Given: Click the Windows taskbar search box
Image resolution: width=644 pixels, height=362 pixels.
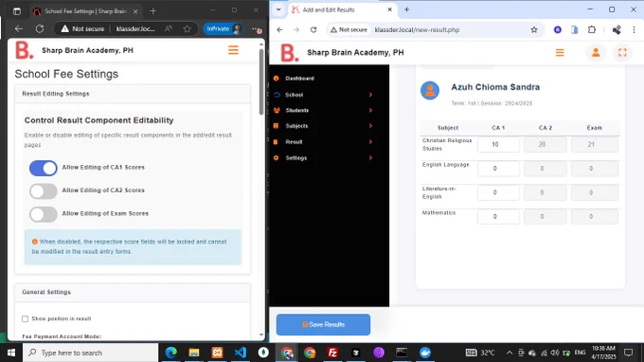Looking at the screenshot, I should coord(90,353).
